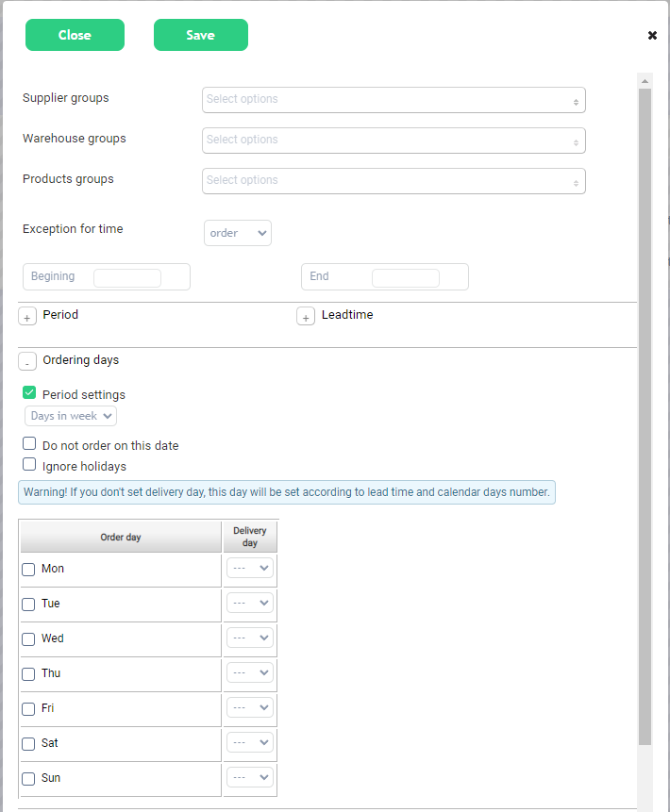Open the Products groups options dropdown

(x=394, y=181)
